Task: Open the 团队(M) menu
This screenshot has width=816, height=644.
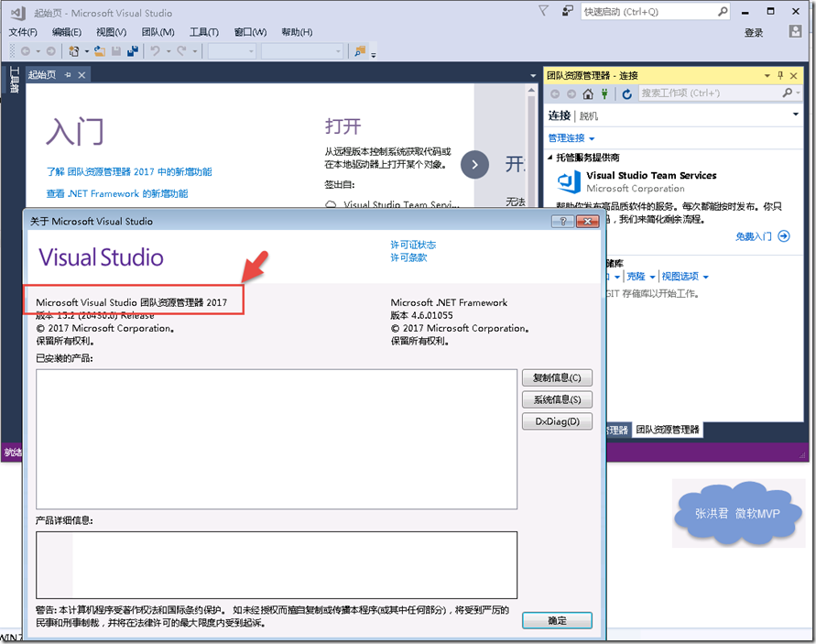Action: tap(158, 32)
